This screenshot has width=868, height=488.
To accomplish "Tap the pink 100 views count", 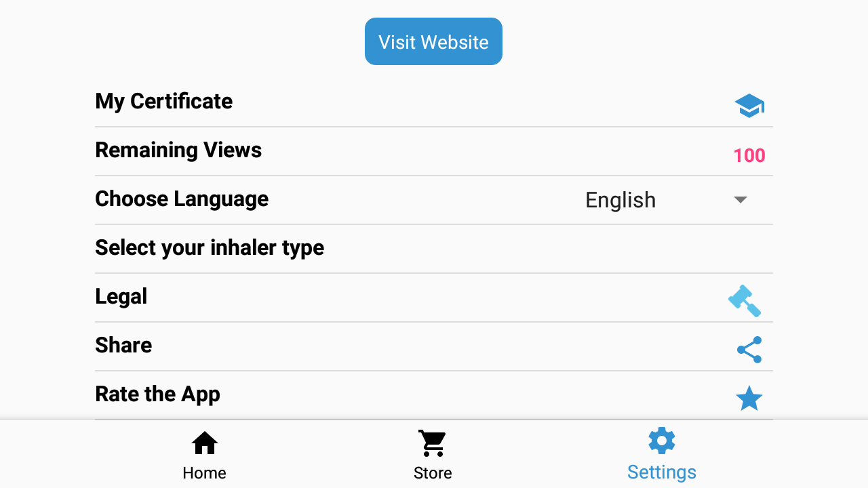I will (749, 156).
